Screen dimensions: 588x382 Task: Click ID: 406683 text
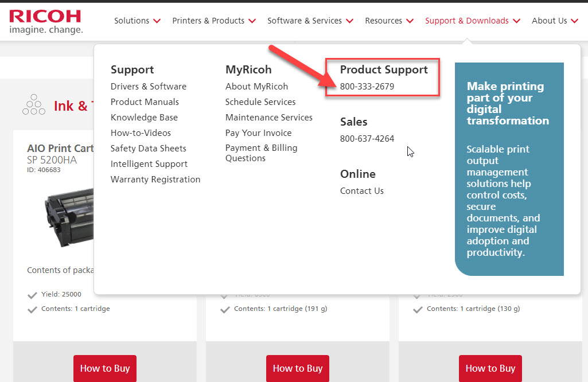pos(44,170)
